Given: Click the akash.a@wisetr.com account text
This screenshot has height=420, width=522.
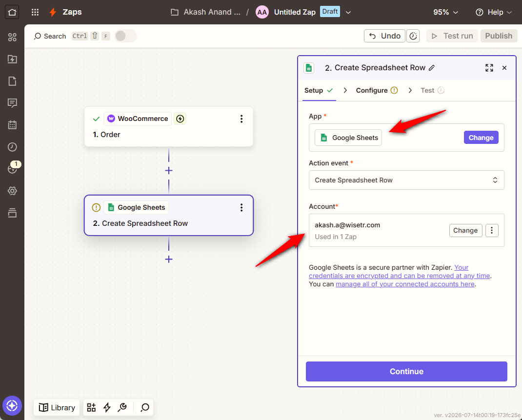Looking at the screenshot, I should coord(347,225).
